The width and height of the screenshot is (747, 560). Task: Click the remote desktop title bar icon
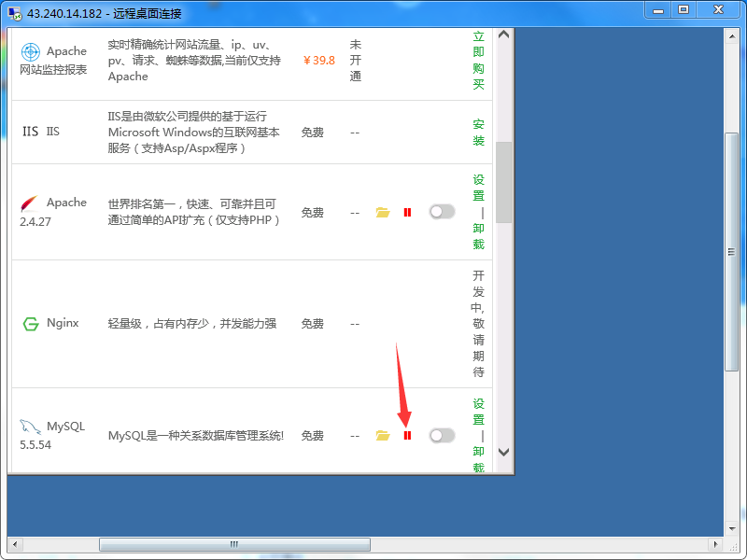(15, 13)
